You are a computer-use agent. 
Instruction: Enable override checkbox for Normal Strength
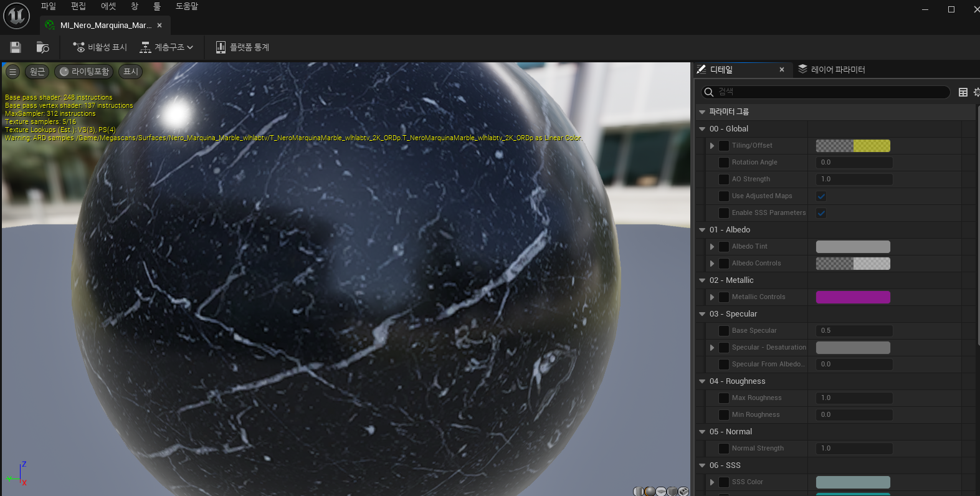tap(724, 449)
